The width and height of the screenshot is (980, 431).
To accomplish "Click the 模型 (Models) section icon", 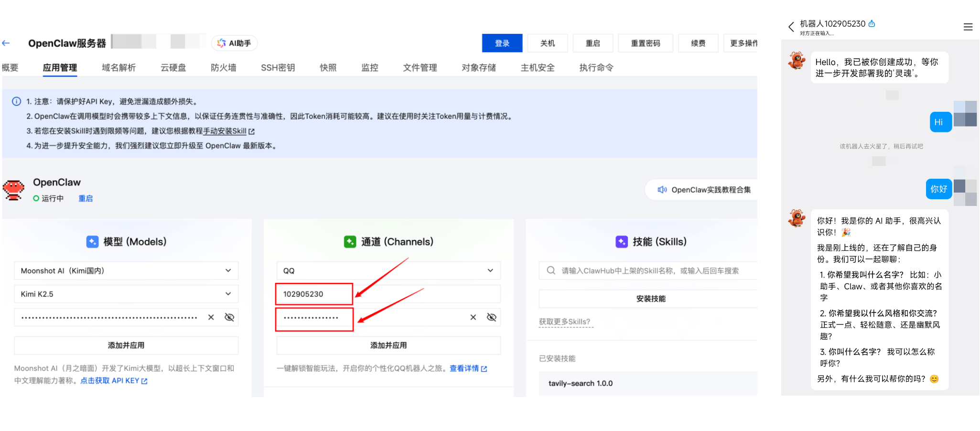I will (x=92, y=242).
